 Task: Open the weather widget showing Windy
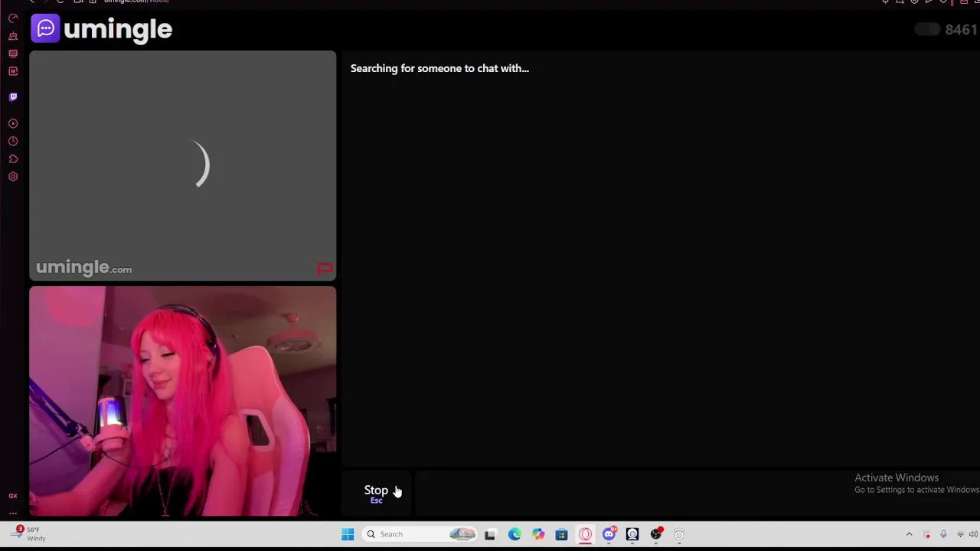click(x=29, y=533)
